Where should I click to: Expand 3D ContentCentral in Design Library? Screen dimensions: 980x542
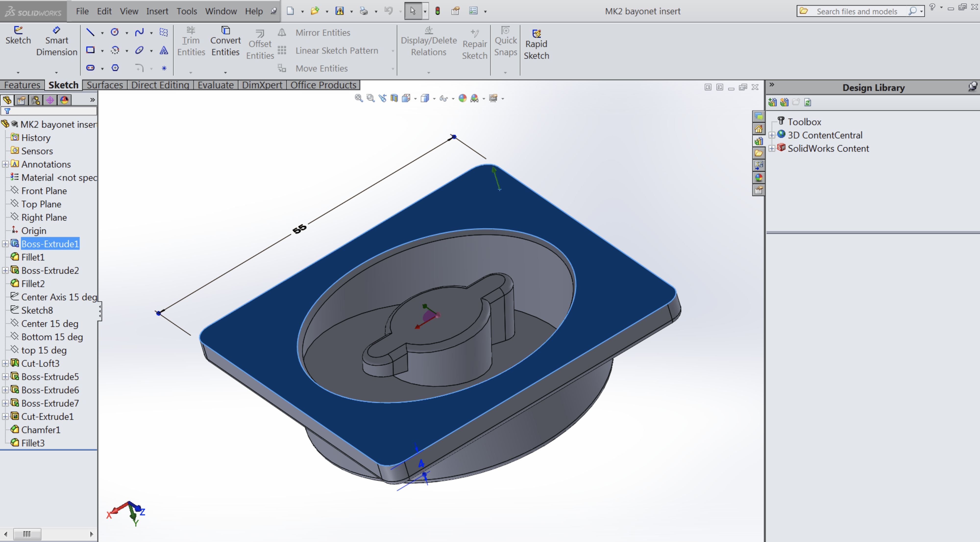click(x=772, y=135)
